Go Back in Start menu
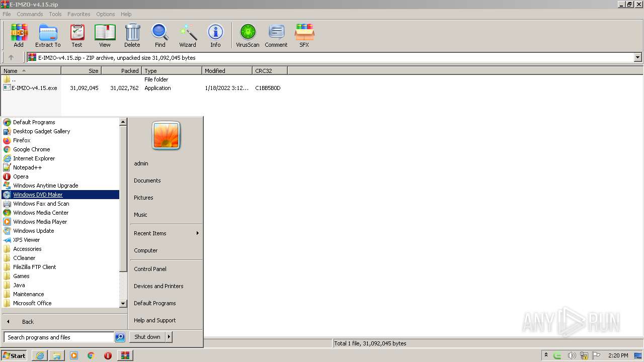Image resolution: width=644 pixels, height=362 pixels. click(64, 322)
